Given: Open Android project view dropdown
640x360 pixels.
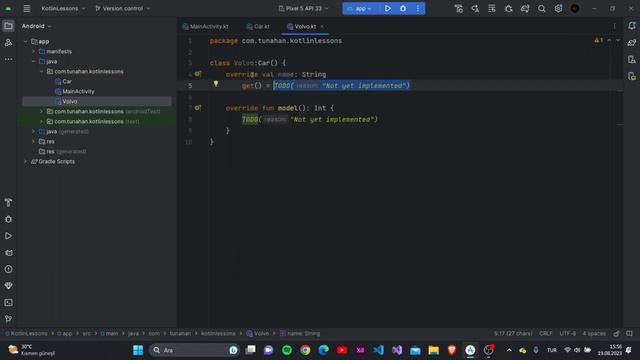Looking at the screenshot, I should (x=36, y=26).
